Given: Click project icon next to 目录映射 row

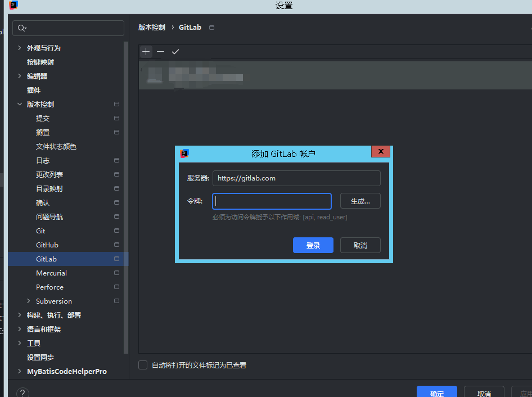Looking at the screenshot, I should pyautogui.click(x=116, y=189).
